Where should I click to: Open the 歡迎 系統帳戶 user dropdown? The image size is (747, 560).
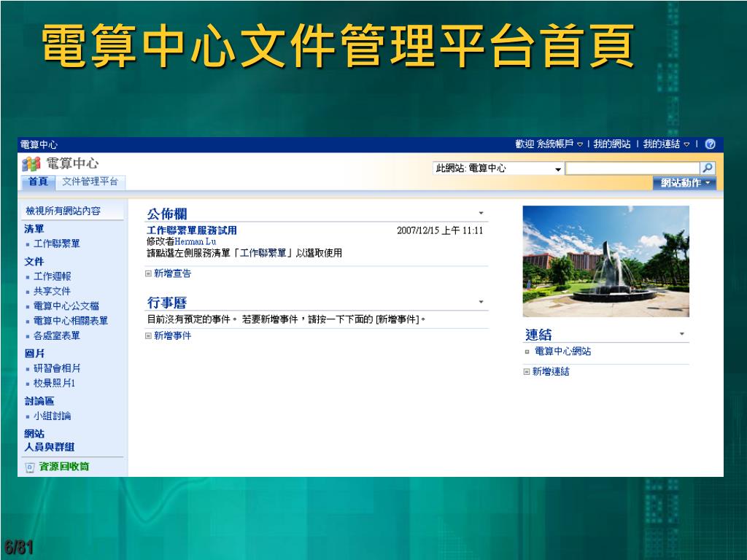point(549,144)
